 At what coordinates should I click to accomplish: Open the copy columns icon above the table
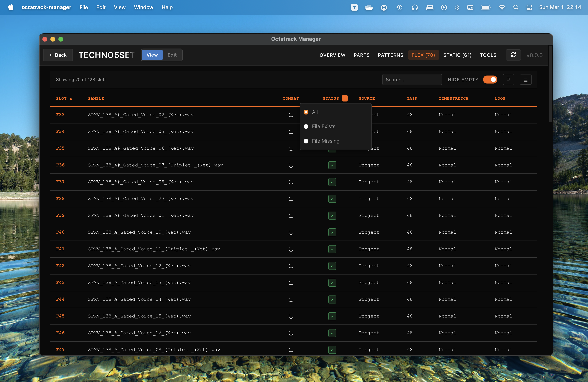pos(509,80)
